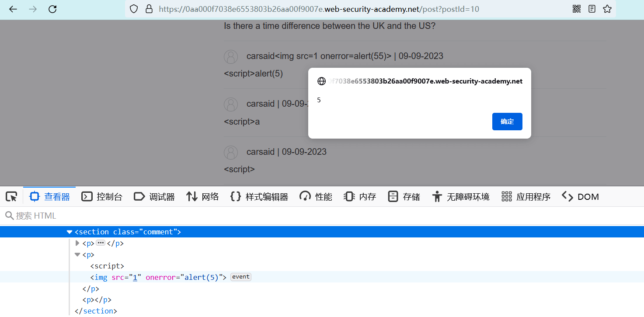Viewport: 644px width, 317px height.
Task: Click the address bar URL
Action: tap(319, 9)
